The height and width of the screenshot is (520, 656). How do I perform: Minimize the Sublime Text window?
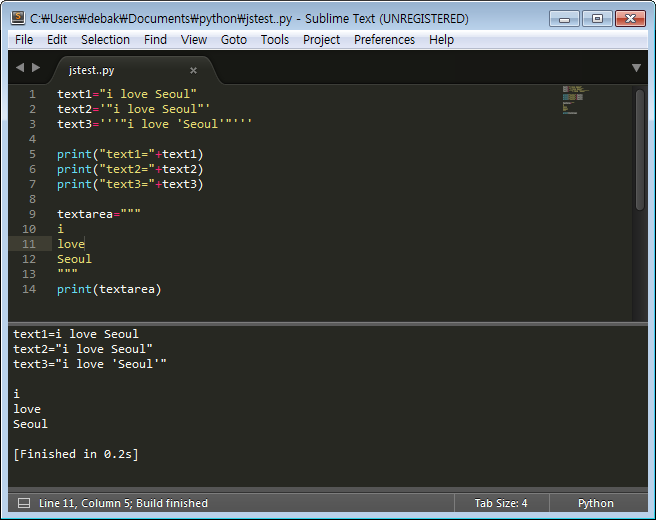564,19
